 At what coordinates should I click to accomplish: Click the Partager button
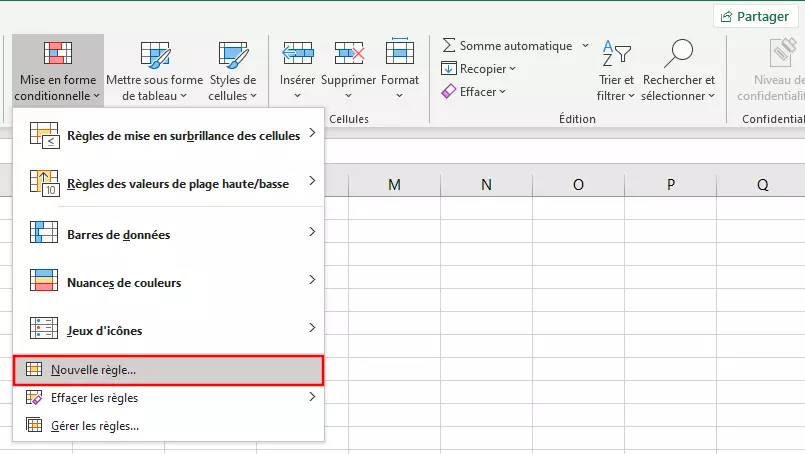coord(756,16)
